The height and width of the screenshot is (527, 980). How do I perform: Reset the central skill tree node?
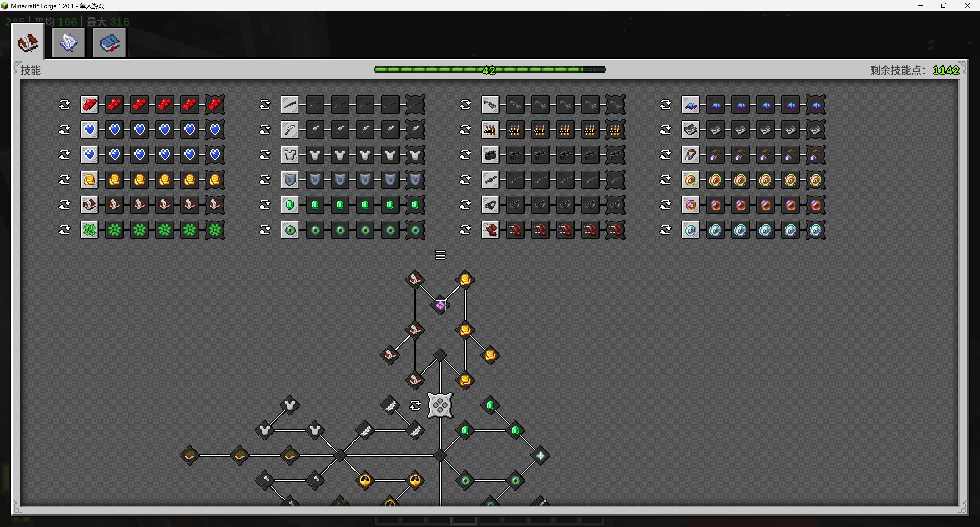[415, 405]
